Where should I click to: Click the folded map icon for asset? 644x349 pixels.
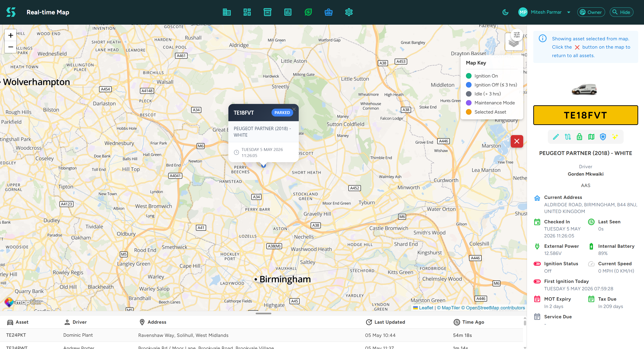591,137
